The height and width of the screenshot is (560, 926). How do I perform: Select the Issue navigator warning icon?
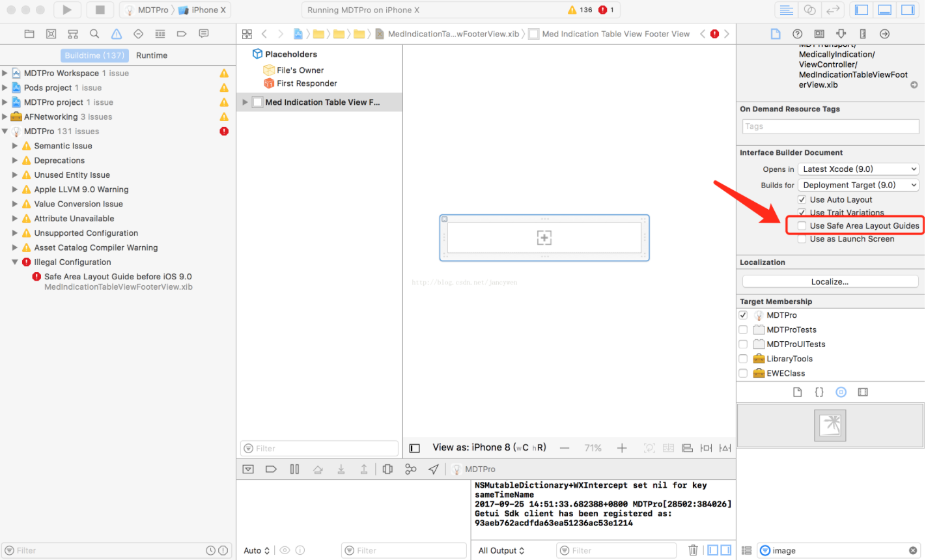click(117, 34)
